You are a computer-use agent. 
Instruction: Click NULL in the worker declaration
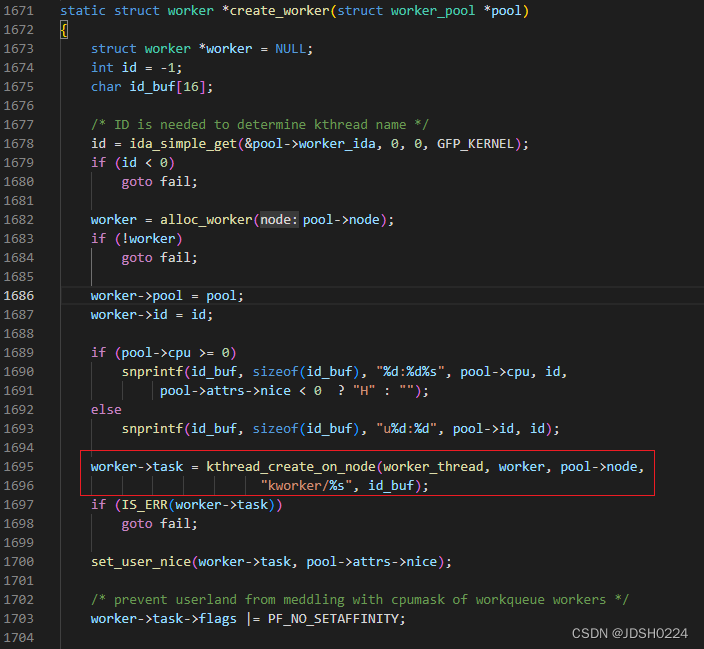point(290,49)
